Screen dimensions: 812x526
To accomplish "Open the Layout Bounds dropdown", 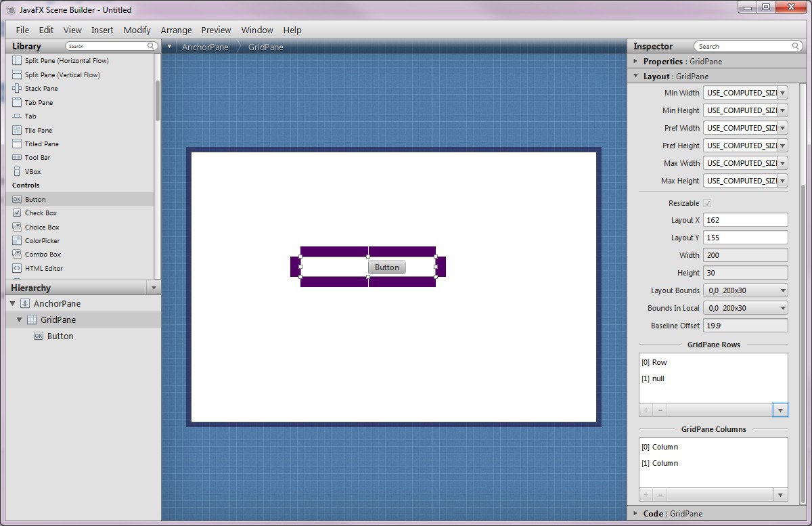I will tap(782, 290).
